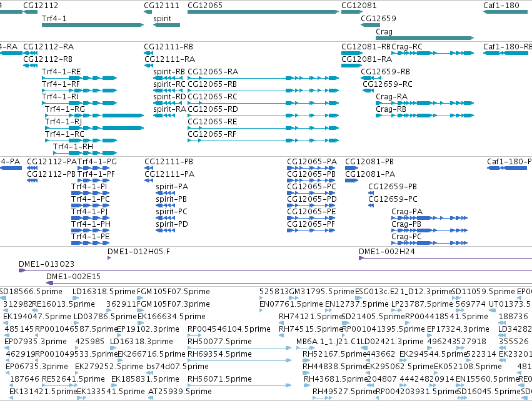This screenshot has width=532, height=401.
Task: Click the Caf1-180 gene feature
Action: pyautogui.click(x=505, y=12)
